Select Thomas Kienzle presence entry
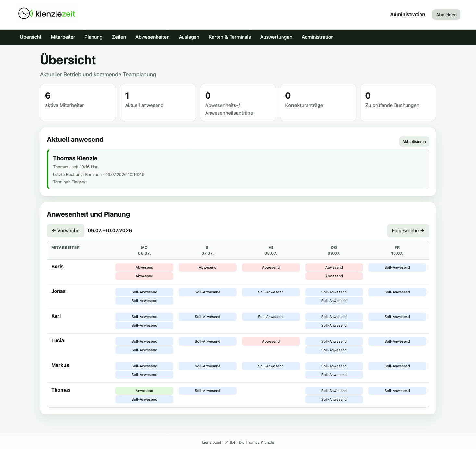476x449 pixels. click(238, 169)
